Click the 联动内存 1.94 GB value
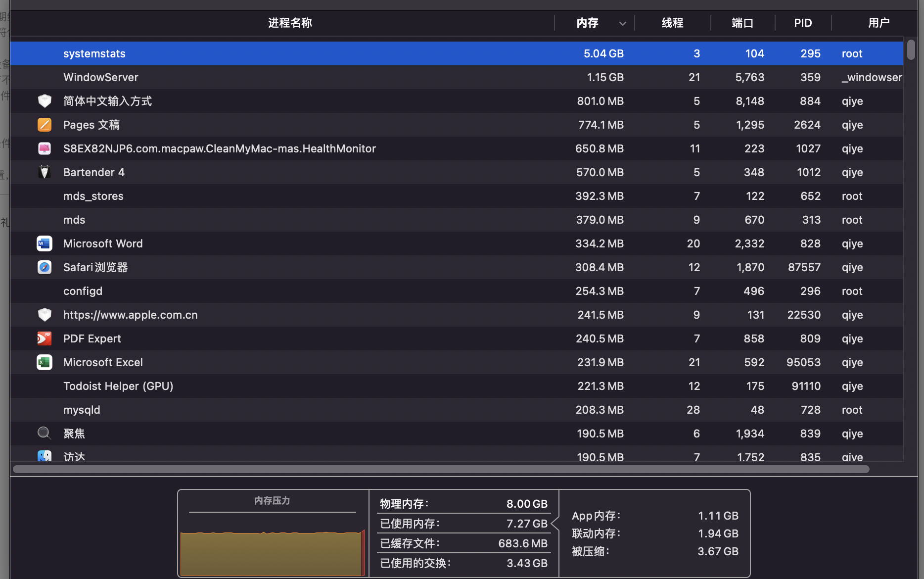 [718, 533]
